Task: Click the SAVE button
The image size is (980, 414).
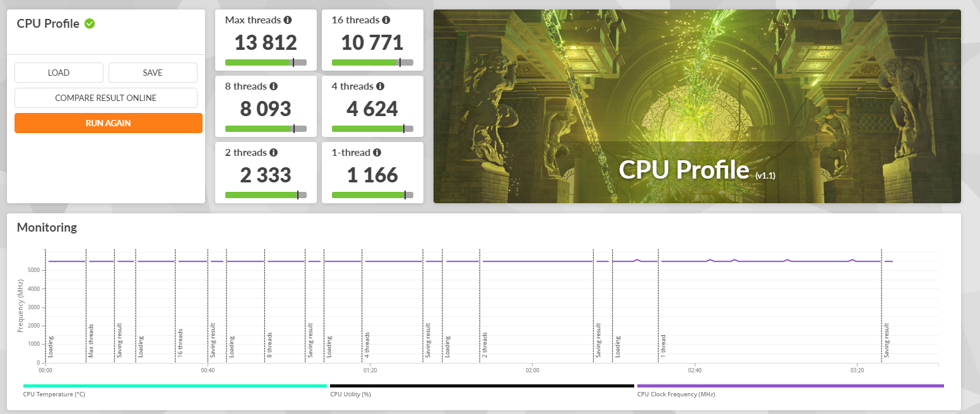Action: tap(153, 73)
